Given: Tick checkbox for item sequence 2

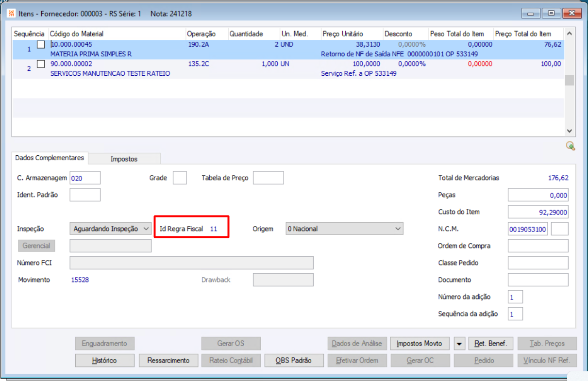Looking at the screenshot, I should [41, 64].
